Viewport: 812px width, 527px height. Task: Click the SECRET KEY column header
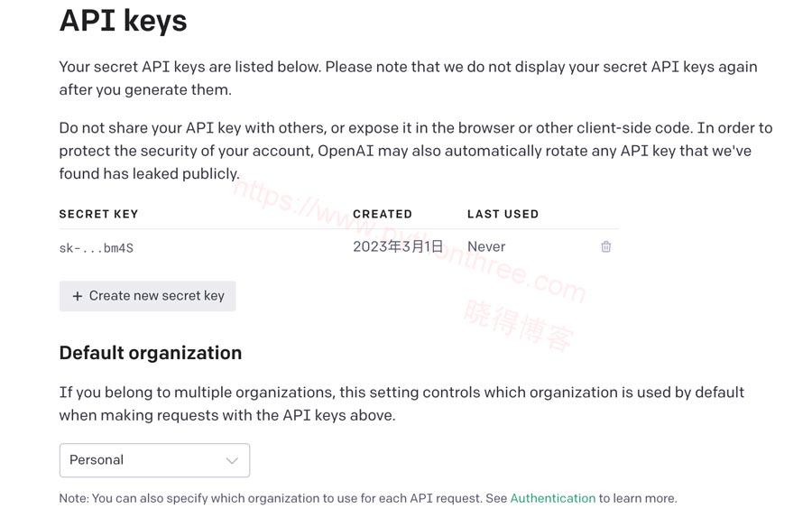pos(98,214)
